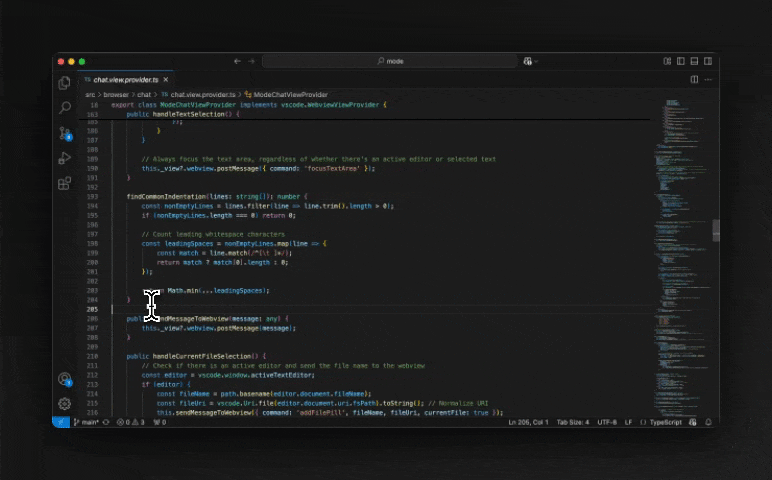
Task: Click the vertical scrollbar thumb
Action: click(716, 230)
